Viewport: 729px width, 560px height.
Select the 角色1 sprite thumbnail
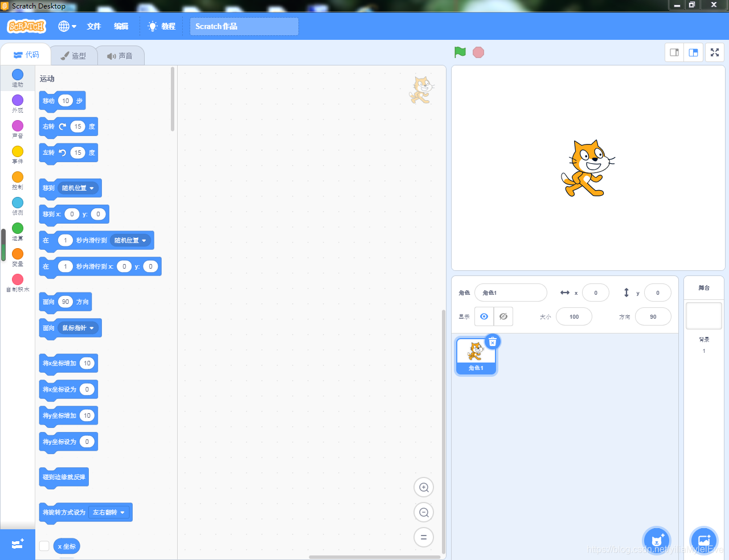tap(476, 356)
